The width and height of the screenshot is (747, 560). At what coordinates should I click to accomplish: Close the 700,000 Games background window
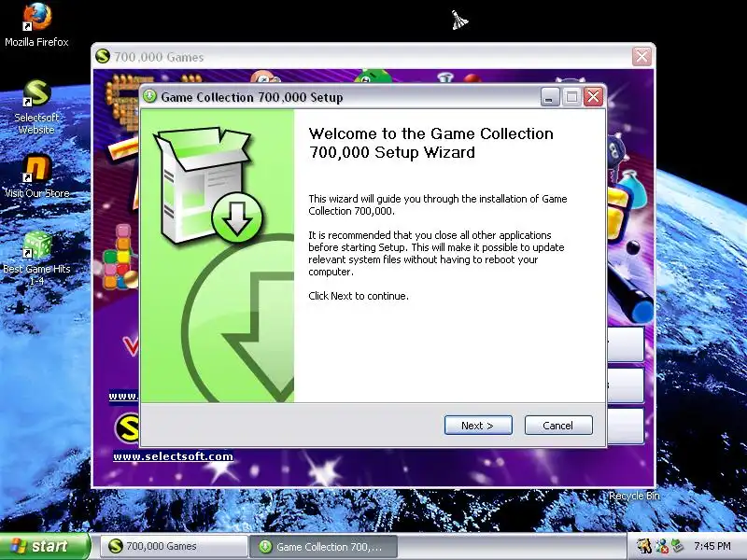pos(641,57)
